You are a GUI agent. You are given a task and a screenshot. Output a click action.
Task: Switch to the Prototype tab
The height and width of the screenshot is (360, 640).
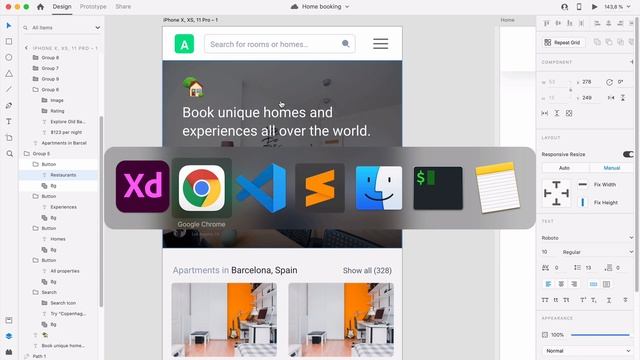click(x=93, y=7)
